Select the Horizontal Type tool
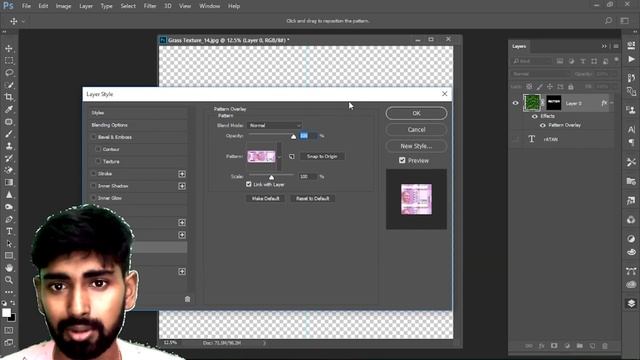640x360 pixels. (x=9, y=231)
